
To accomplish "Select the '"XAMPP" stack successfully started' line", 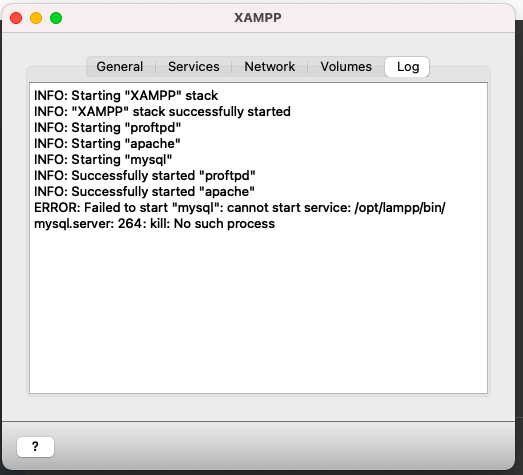I will [x=162, y=112].
